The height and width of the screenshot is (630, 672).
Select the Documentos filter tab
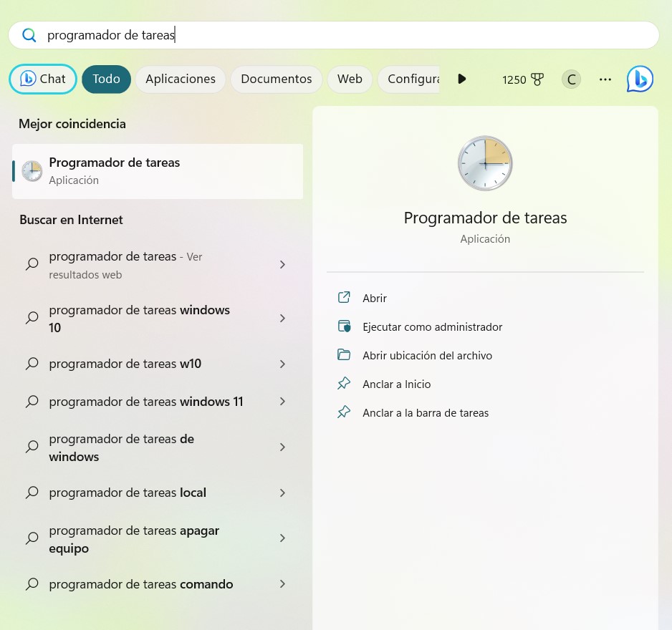click(x=276, y=79)
